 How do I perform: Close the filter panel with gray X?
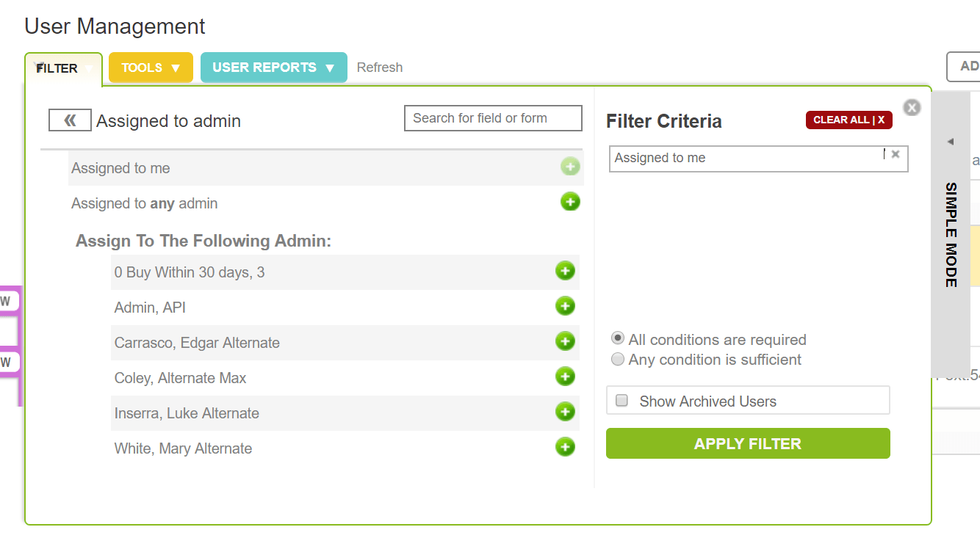(x=912, y=108)
